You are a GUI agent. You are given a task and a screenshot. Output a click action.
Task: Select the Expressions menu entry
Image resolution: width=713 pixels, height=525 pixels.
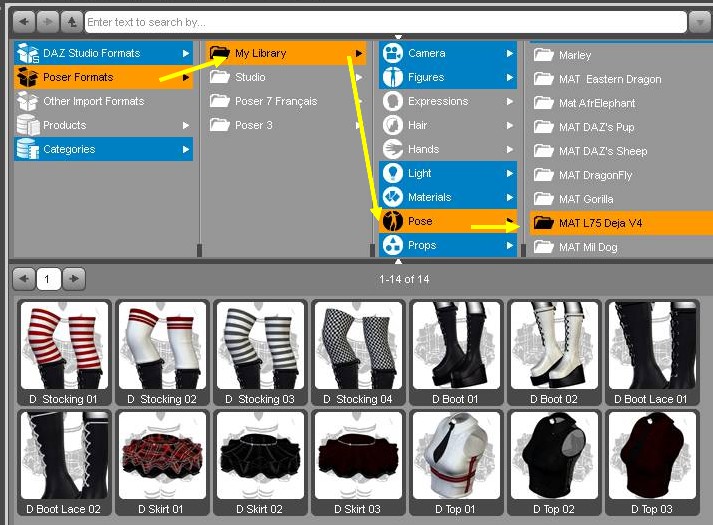448,101
